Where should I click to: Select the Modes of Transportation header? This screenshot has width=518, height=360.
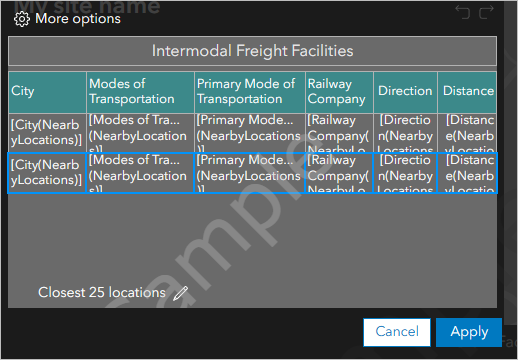tap(140, 92)
